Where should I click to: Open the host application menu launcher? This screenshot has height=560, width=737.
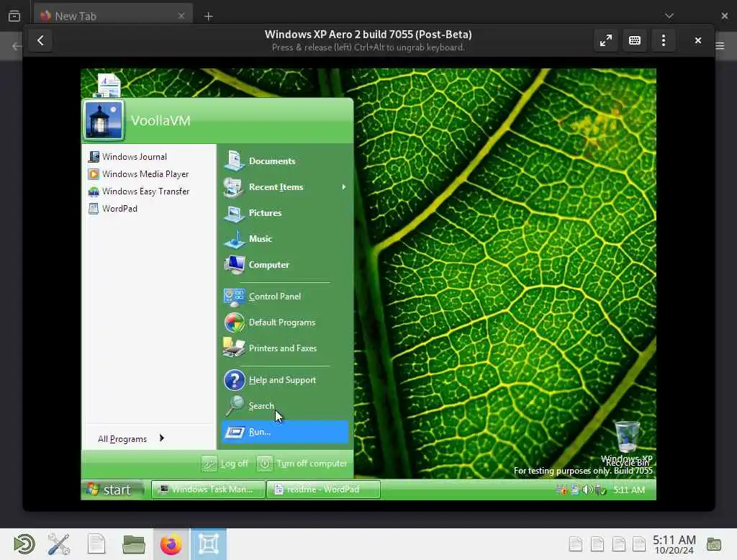(x=24, y=544)
